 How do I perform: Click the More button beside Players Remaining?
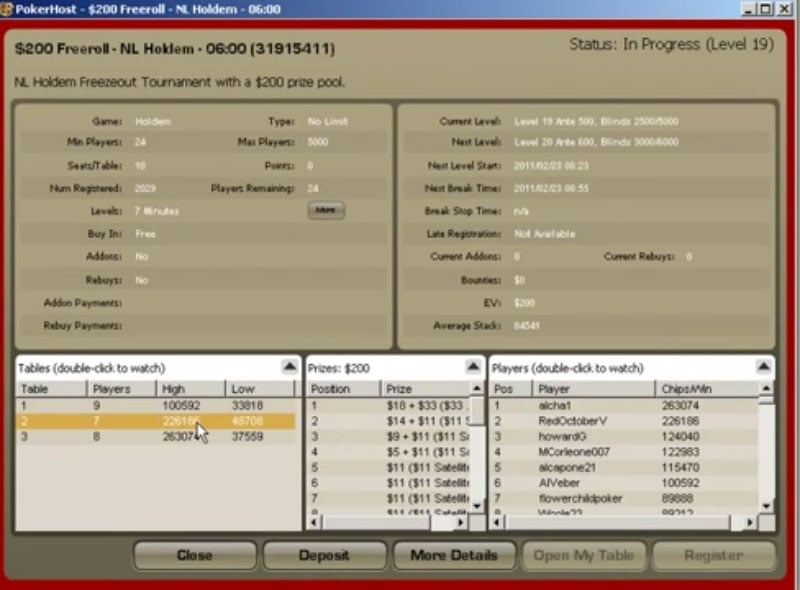(326, 210)
